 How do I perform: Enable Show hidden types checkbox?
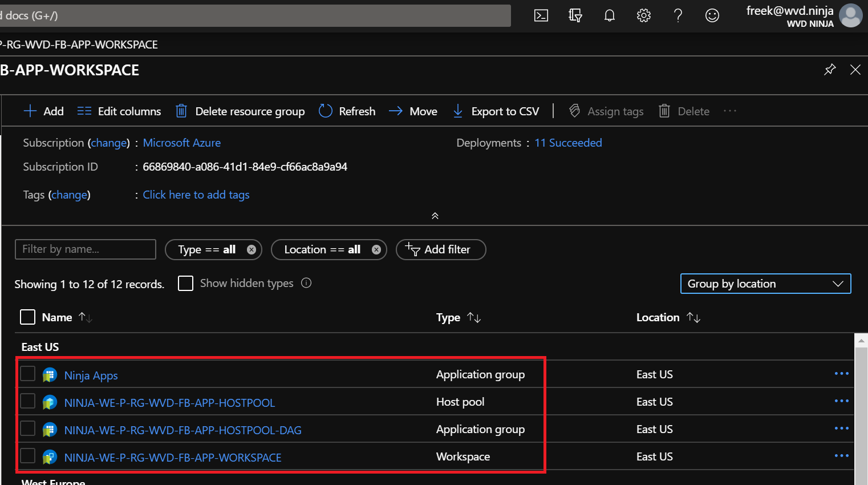pos(185,283)
